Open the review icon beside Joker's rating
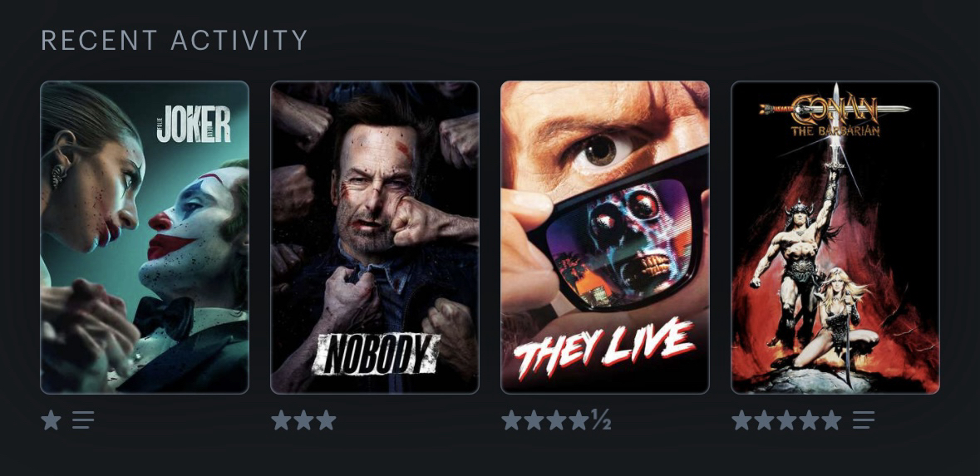Screen dimensions: 980x476 (83, 420)
